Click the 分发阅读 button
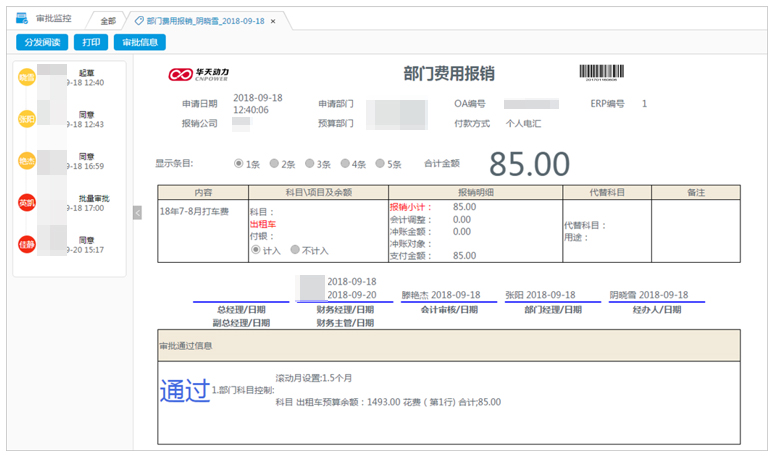Viewport: 773px width, 457px height. (x=42, y=42)
